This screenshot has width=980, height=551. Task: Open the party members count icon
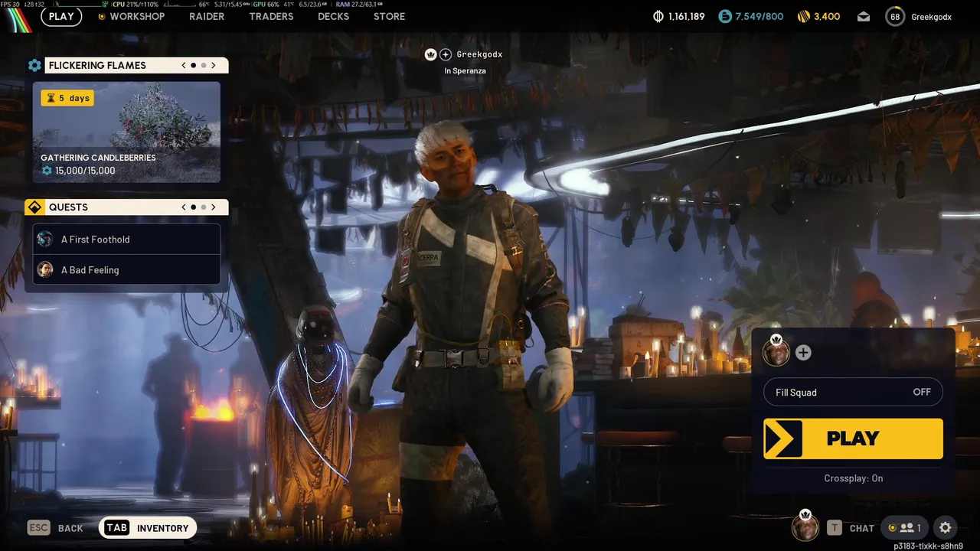905,528
